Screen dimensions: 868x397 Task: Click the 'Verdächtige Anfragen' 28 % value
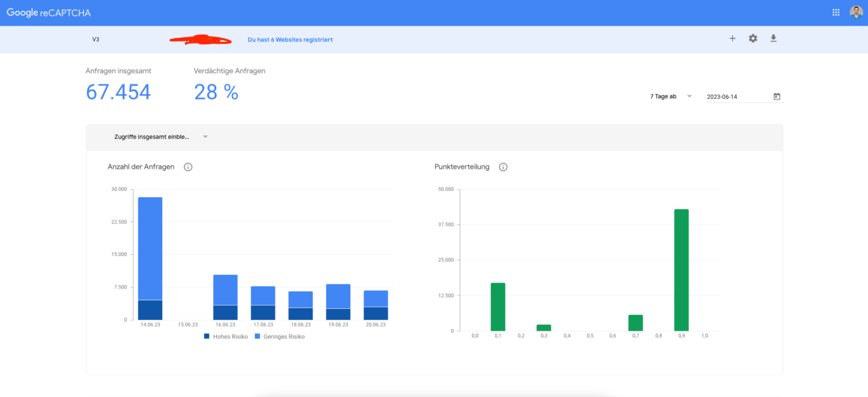click(216, 92)
